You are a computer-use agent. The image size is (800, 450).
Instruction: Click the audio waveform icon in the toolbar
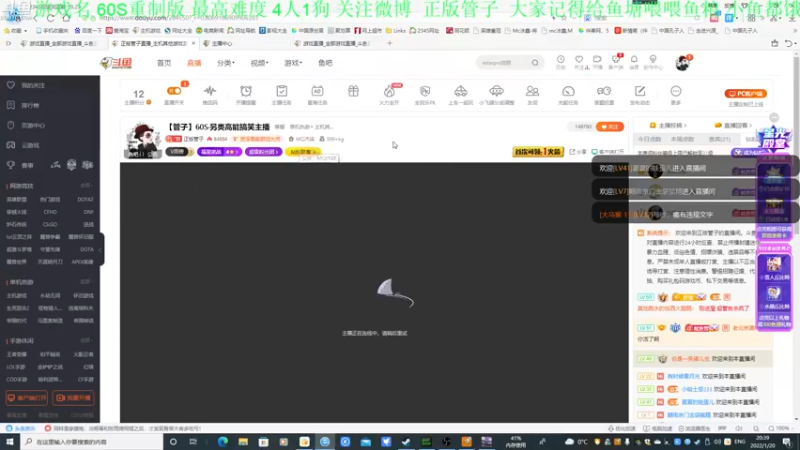tap(210, 91)
